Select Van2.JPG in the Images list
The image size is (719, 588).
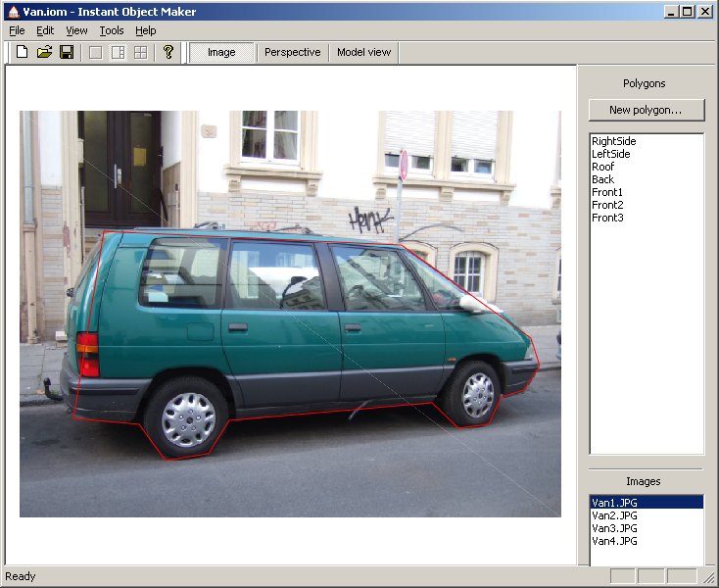tap(647, 515)
